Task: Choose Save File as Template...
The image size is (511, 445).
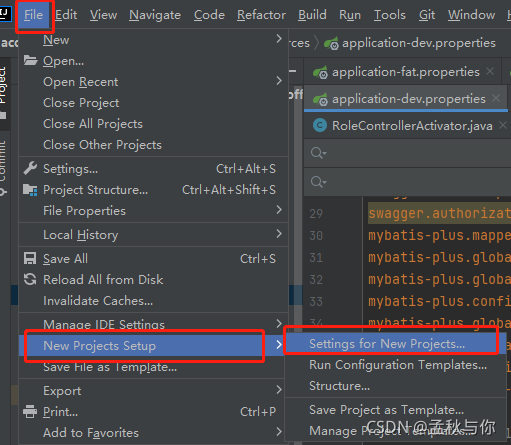Action: [x=153, y=367]
